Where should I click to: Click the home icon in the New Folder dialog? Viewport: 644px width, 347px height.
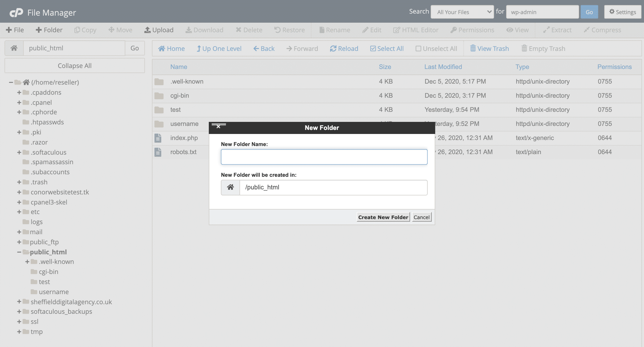(x=230, y=187)
